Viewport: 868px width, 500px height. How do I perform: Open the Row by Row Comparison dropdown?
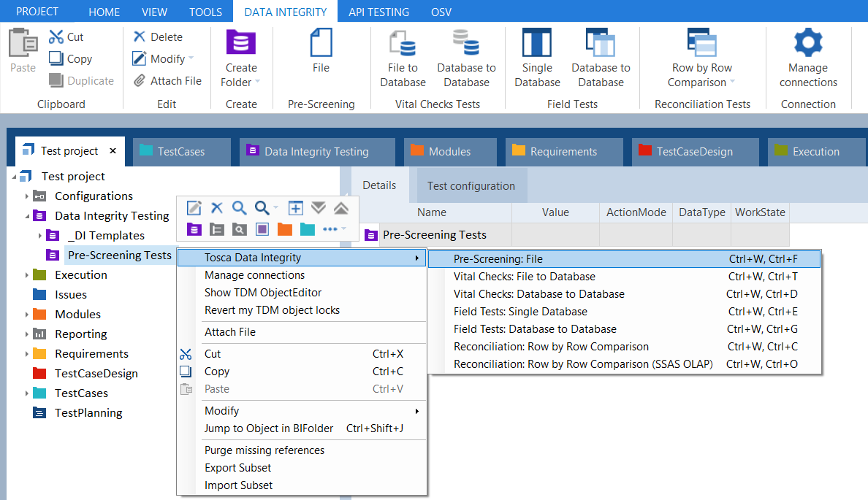(x=702, y=82)
